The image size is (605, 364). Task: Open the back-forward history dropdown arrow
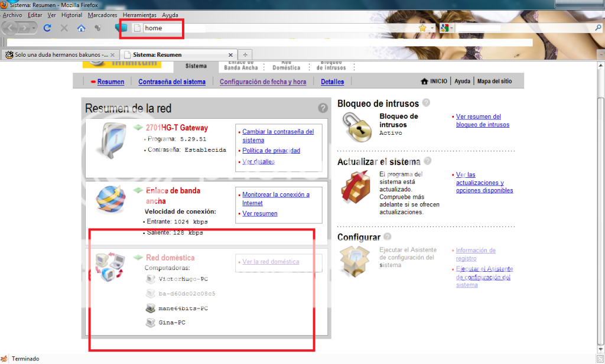click(34, 28)
